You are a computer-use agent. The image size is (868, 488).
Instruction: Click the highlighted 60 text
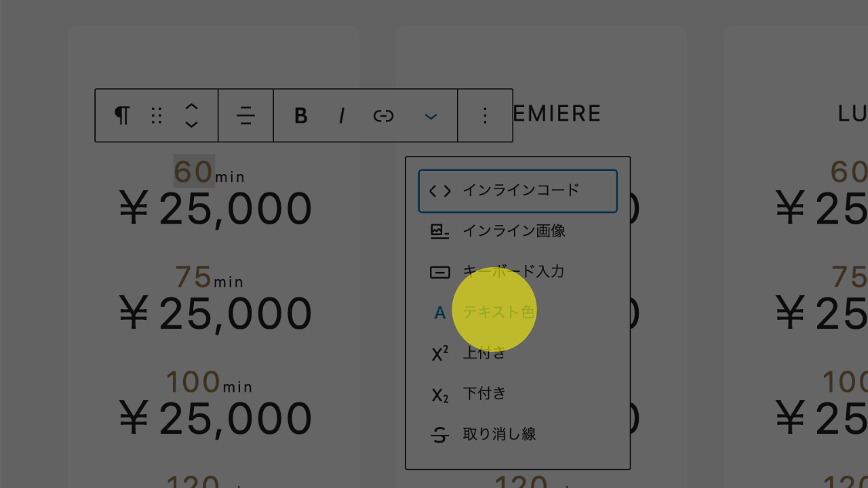point(194,171)
